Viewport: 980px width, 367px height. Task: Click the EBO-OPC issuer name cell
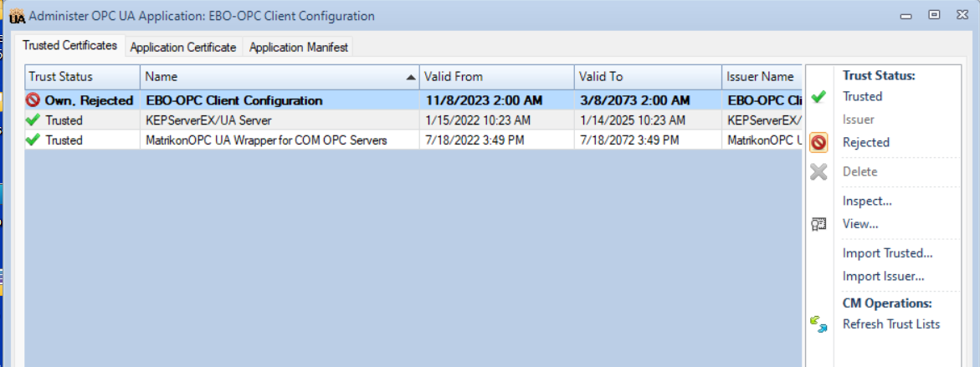[762, 99]
